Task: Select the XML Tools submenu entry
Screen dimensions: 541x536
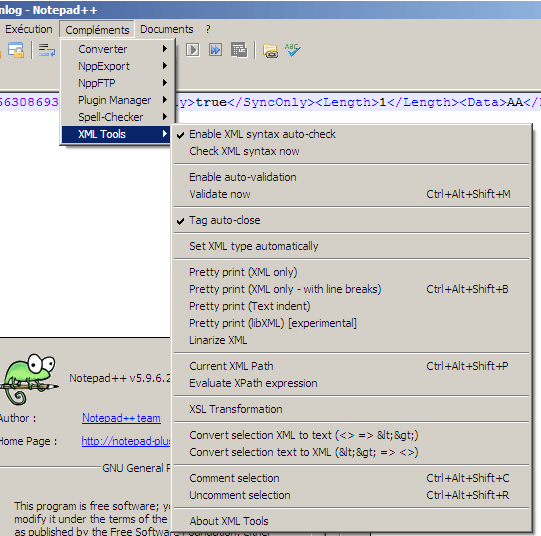Action: (116, 134)
